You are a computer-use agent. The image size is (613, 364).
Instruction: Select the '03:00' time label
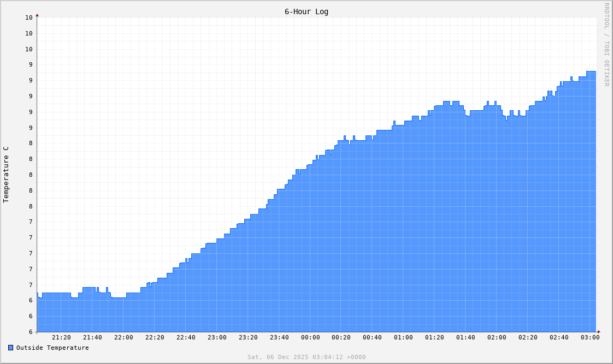coord(591,338)
